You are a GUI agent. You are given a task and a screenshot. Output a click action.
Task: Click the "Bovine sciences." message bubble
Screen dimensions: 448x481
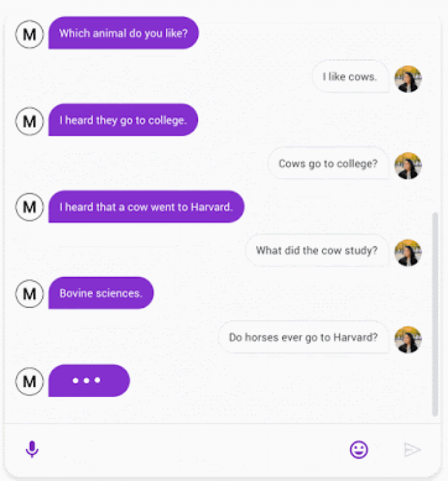(x=101, y=294)
